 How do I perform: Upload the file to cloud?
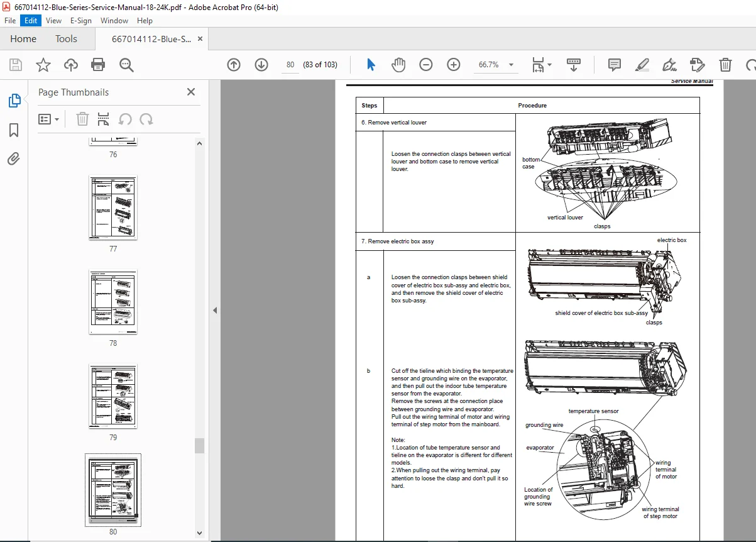pyautogui.click(x=71, y=64)
